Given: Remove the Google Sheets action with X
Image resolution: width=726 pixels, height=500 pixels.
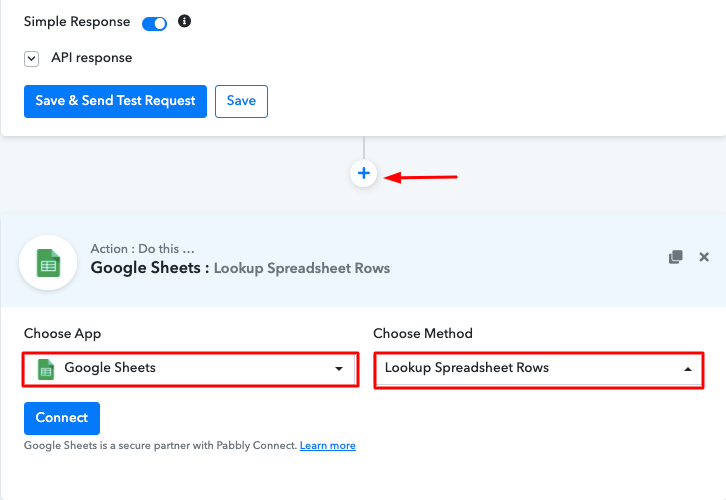Looking at the screenshot, I should (x=704, y=257).
